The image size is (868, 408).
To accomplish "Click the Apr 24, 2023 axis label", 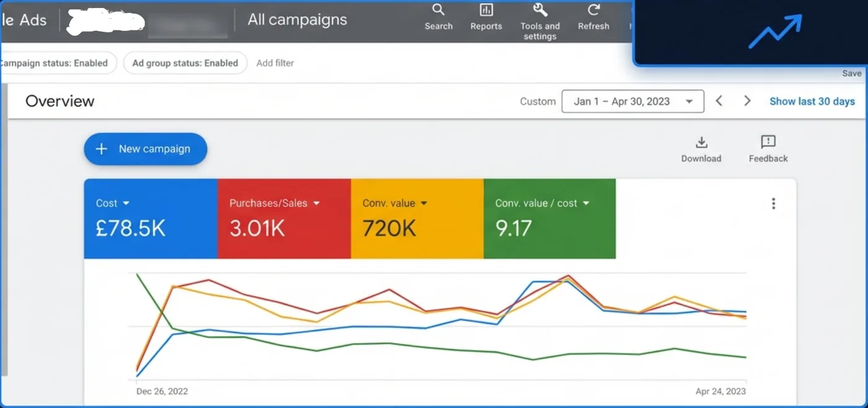I will 720,391.
